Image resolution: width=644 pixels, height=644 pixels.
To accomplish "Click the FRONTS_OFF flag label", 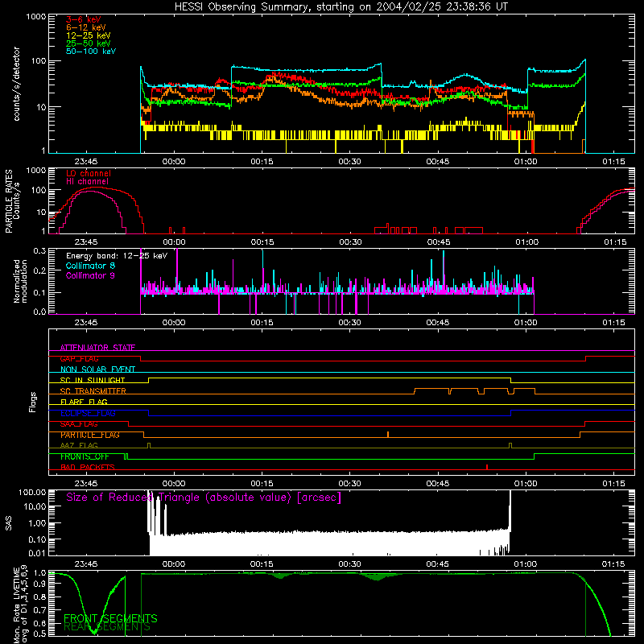I will pyautogui.click(x=85, y=456).
